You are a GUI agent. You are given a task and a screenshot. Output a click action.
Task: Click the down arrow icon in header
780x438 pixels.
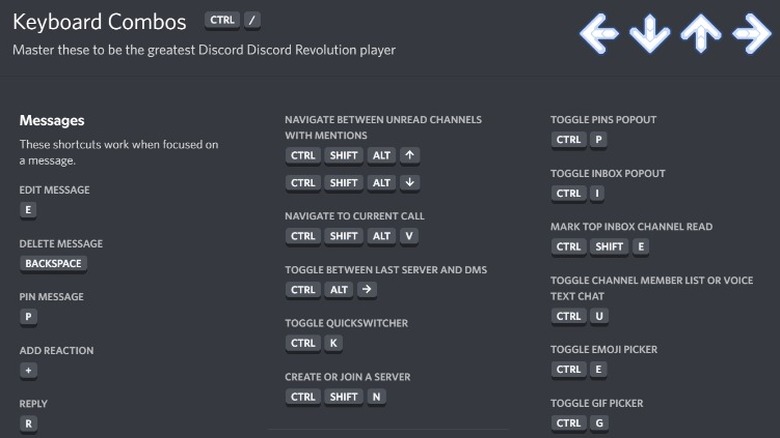[650, 35]
